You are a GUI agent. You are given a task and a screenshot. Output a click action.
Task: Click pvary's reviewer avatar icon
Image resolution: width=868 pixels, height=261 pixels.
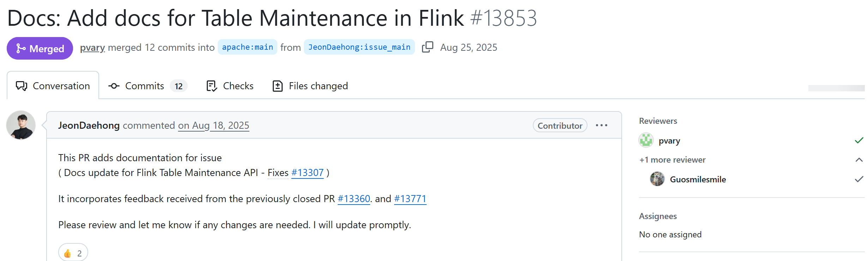click(646, 140)
